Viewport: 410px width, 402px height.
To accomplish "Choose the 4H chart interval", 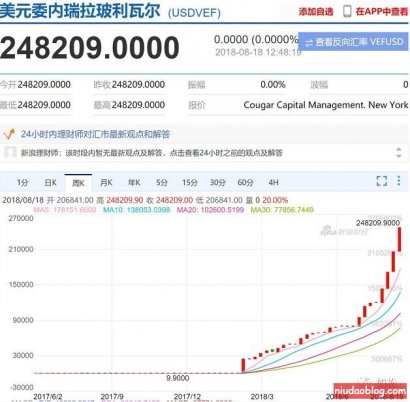I will pos(273,183).
